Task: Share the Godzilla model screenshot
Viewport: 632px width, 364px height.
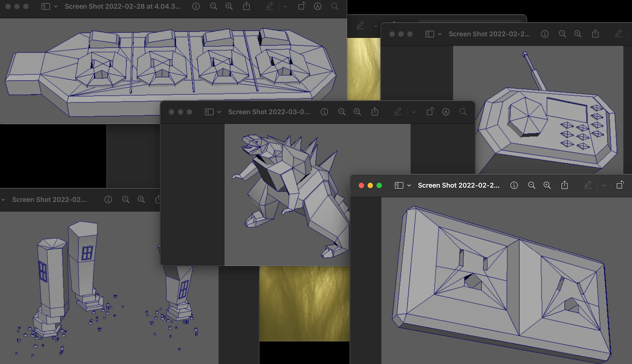Action: click(375, 112)
